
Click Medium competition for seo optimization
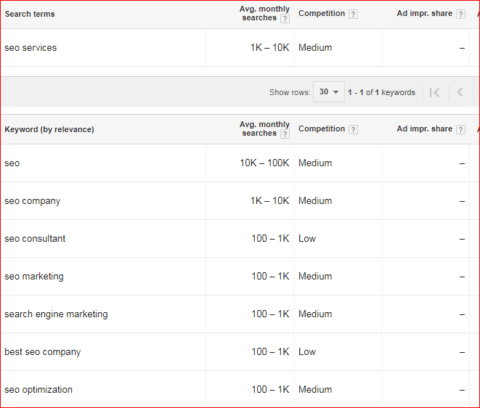315,389
